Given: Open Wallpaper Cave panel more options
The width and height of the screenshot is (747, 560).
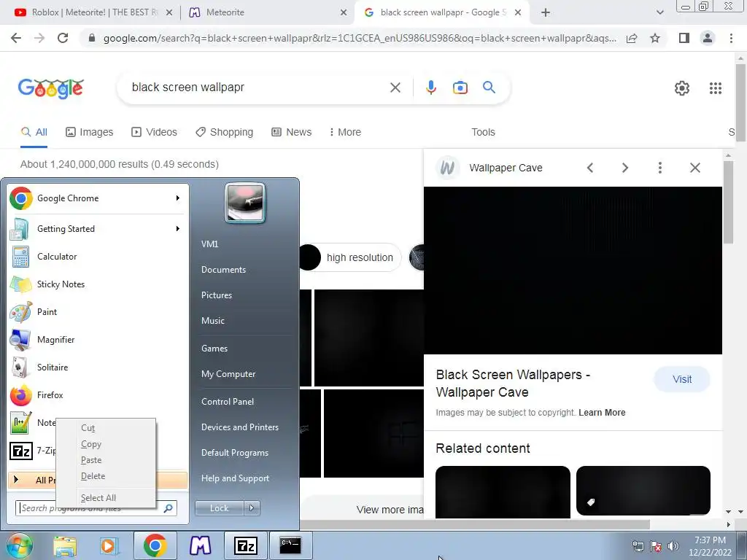Looking at the screenshot, I should pos(659,168).
